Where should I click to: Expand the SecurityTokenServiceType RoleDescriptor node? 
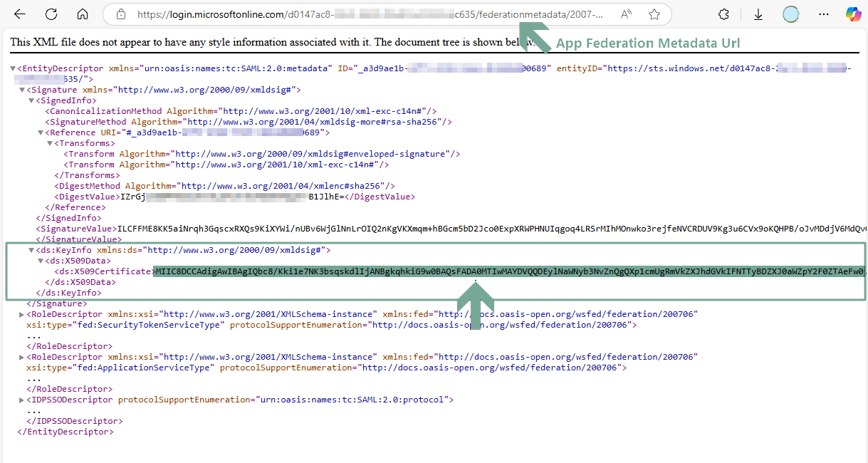(21, 314)
